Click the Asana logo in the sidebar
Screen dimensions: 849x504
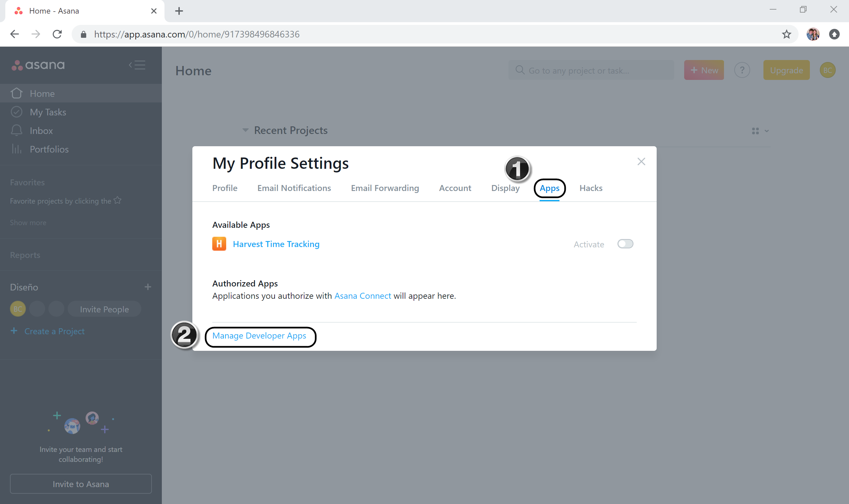coord(38,65)
